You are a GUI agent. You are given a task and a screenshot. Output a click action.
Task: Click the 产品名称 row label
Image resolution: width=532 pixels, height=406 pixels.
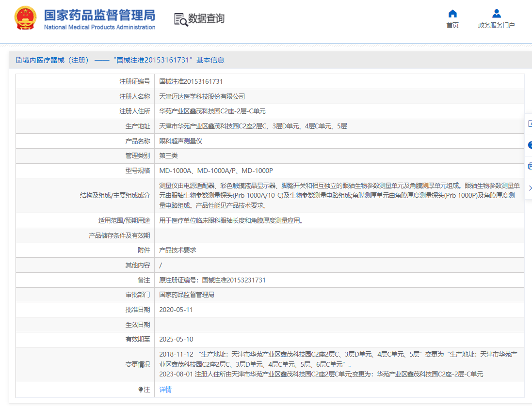[x=137, y=141]
